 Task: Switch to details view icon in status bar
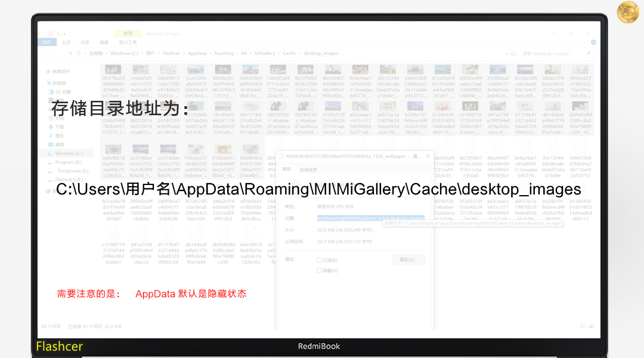coord(584,326)
